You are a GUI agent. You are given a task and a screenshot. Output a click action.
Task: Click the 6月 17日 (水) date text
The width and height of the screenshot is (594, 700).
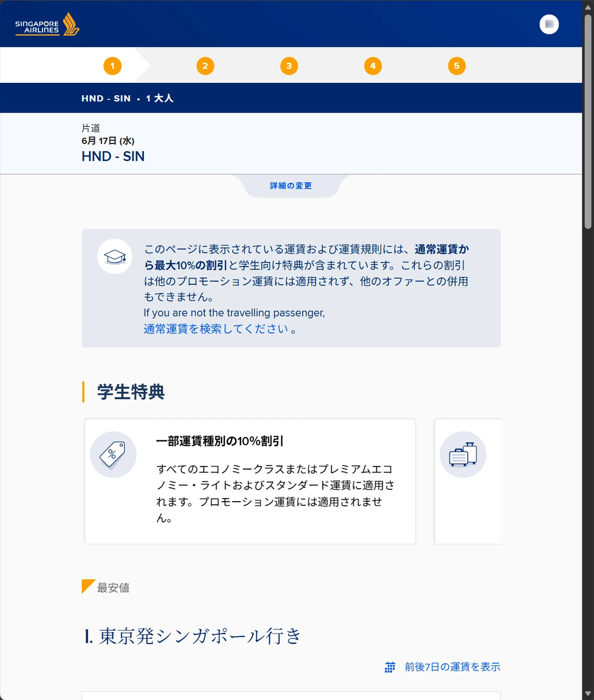click(x=108, y=141)
